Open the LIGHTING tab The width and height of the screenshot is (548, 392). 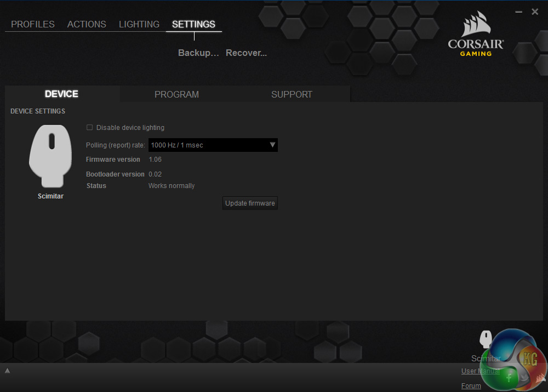139,24
